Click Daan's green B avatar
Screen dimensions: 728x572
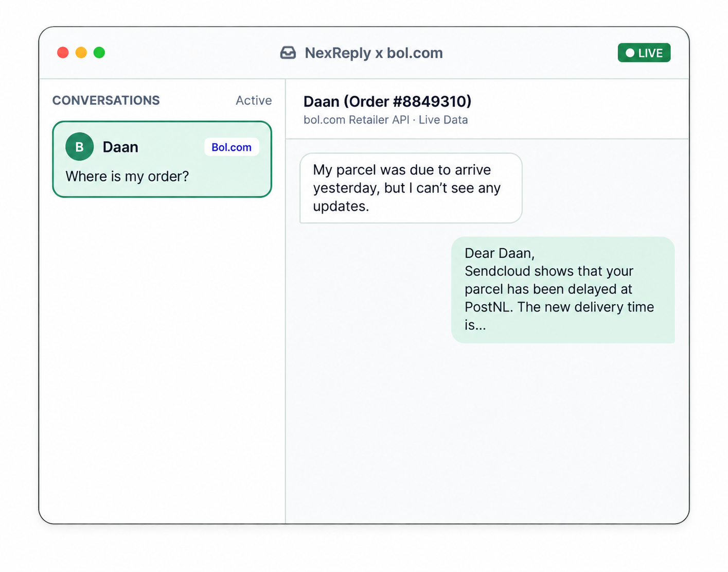79,147
